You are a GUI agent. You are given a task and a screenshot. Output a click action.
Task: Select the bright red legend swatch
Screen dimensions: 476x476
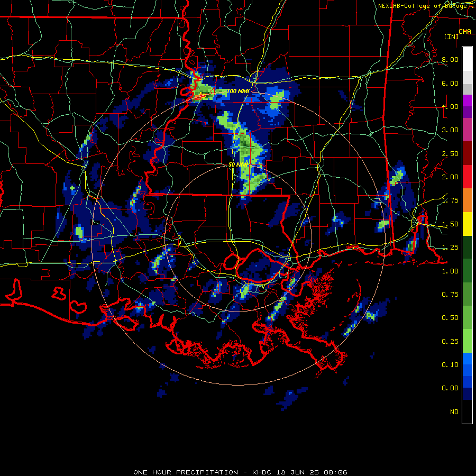(467, 177)
